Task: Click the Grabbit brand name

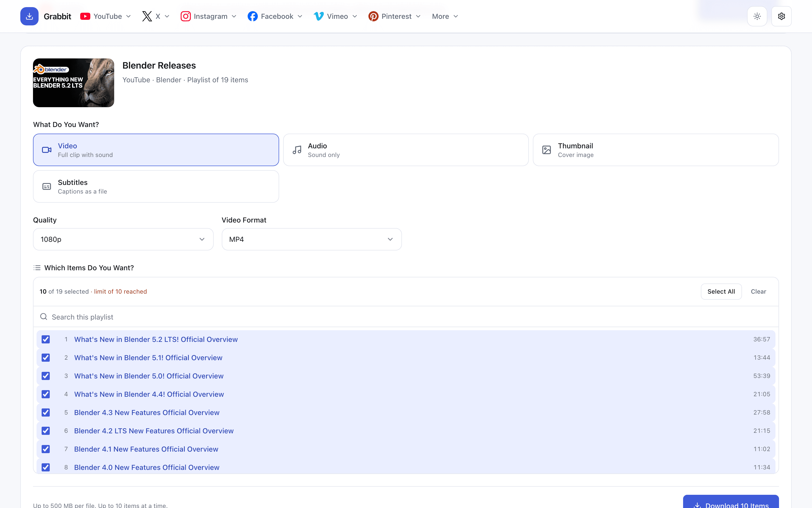Action: (57, 17)
